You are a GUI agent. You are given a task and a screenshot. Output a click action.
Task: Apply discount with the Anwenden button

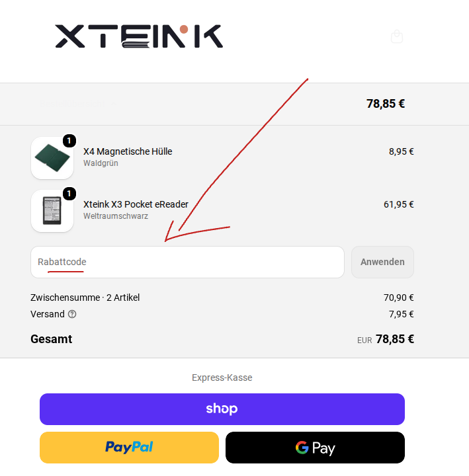point(382,262)
